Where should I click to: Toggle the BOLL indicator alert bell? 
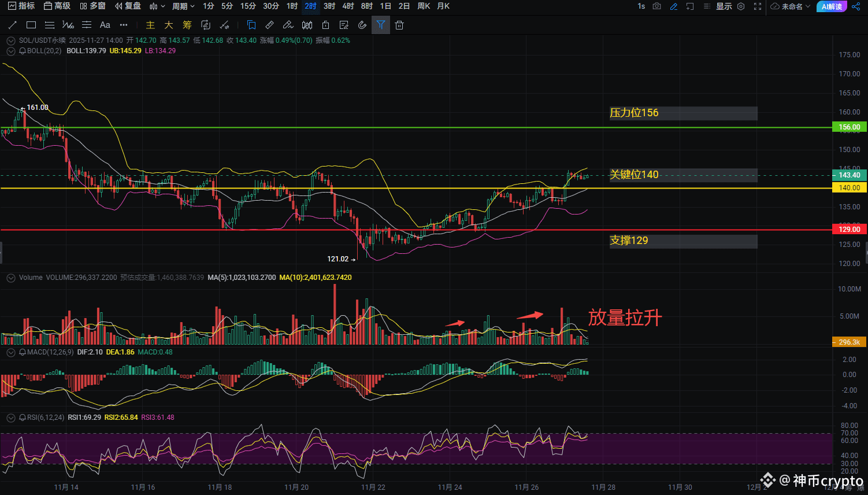click(x=23, y=51)
